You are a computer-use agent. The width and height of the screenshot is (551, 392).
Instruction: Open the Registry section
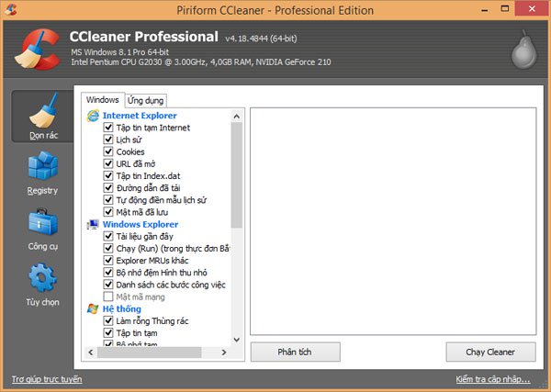coord(42,173)
